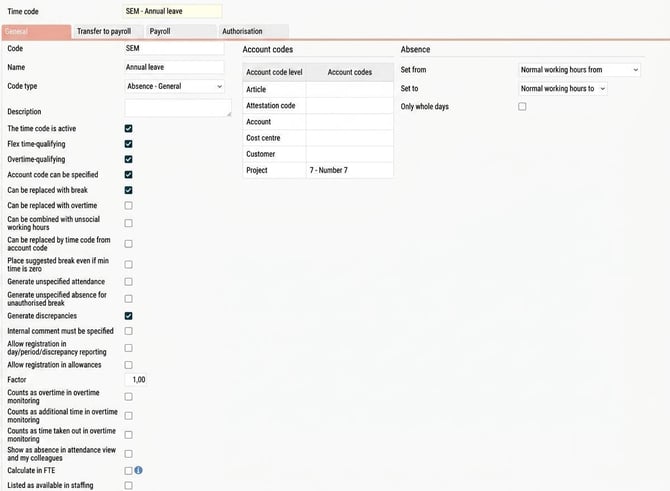
Task: Check 'Allow registration in day/period/discrepancy reporting'
Action: 128,348
